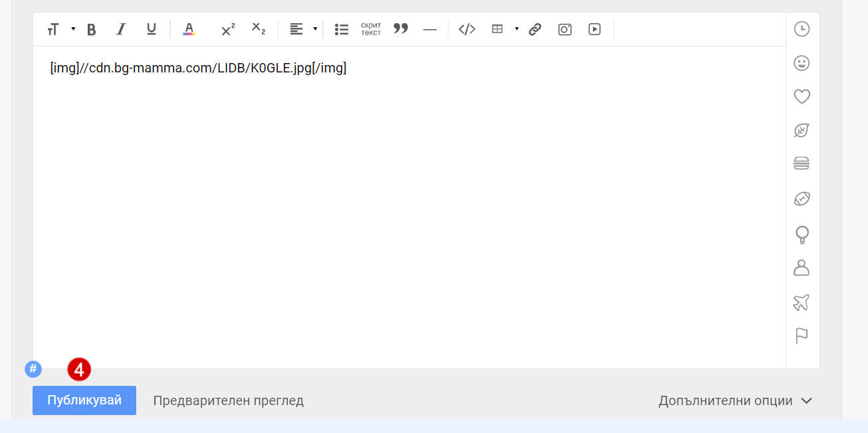Open Предварителен преглед preview
The width and height of the screenshot is (868, 433).
tap(228, 400)
